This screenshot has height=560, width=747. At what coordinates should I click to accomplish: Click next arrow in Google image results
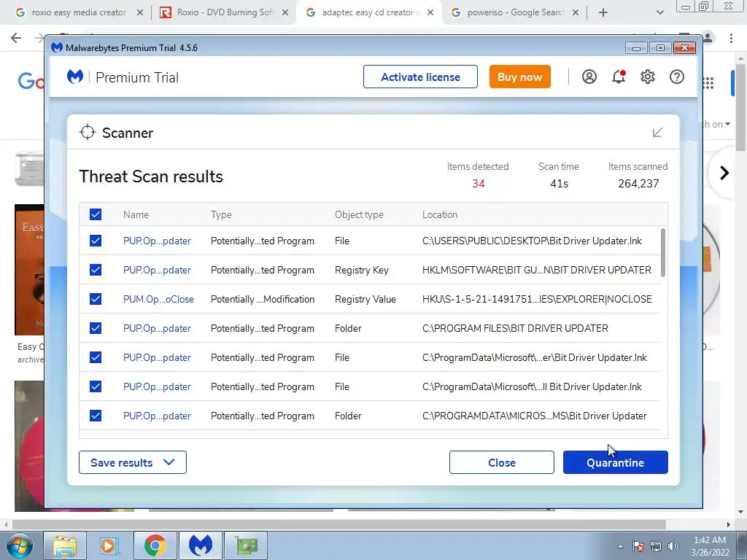click(724, 172)
